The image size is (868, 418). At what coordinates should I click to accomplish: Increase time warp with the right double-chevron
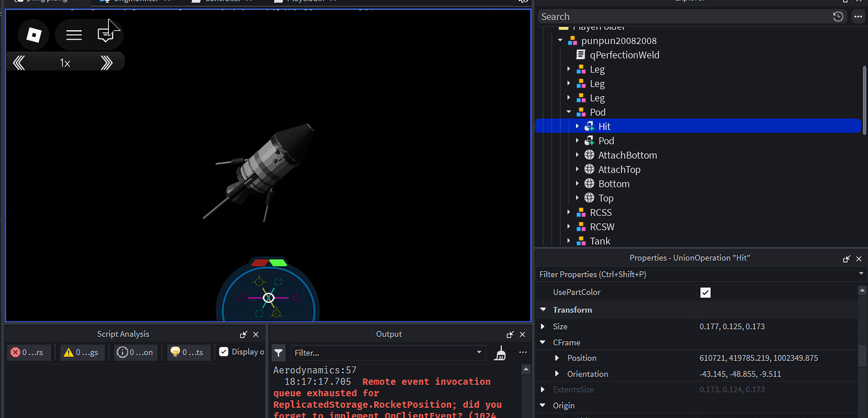click(x=107, y=62)
